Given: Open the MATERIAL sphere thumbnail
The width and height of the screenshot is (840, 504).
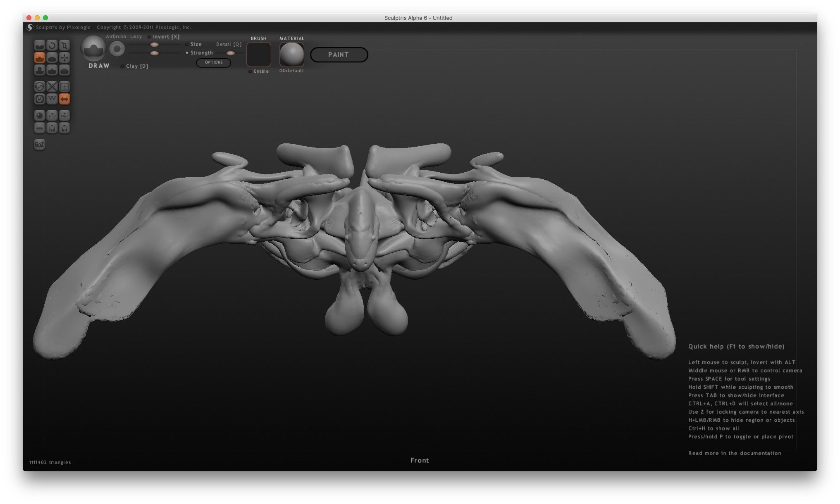Looking at the screenshot, I should pyautogui.click(x=292, y=55).
